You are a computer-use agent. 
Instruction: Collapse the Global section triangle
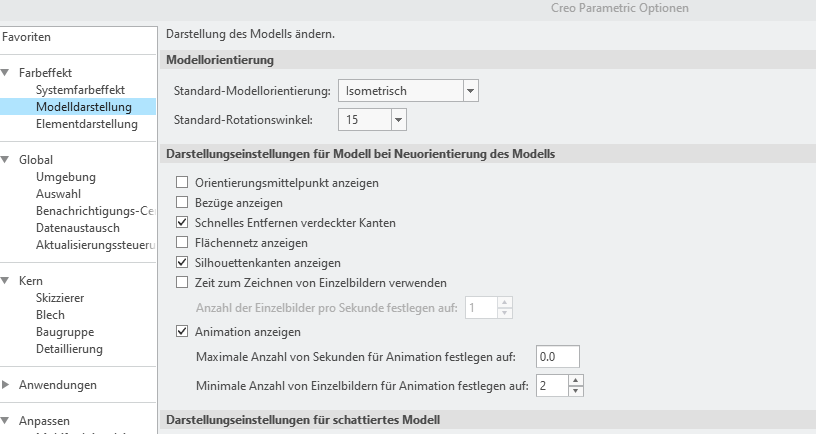[5, 160]
